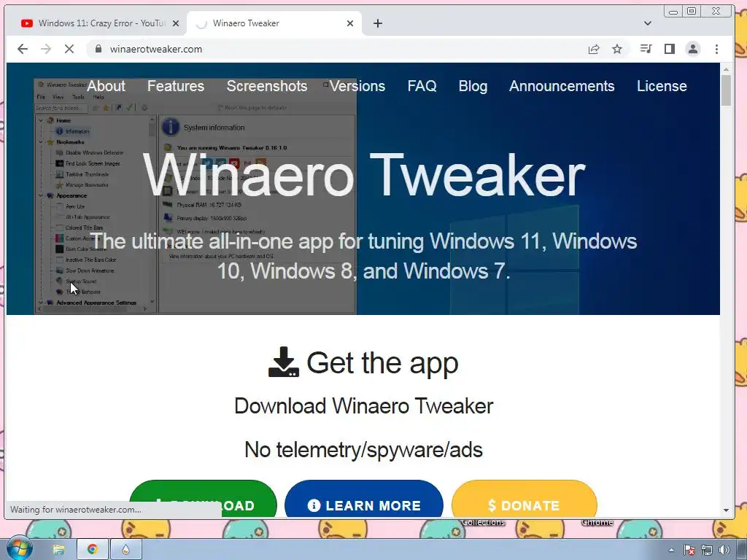Open the Chrome profile avatar

[693, 49]
